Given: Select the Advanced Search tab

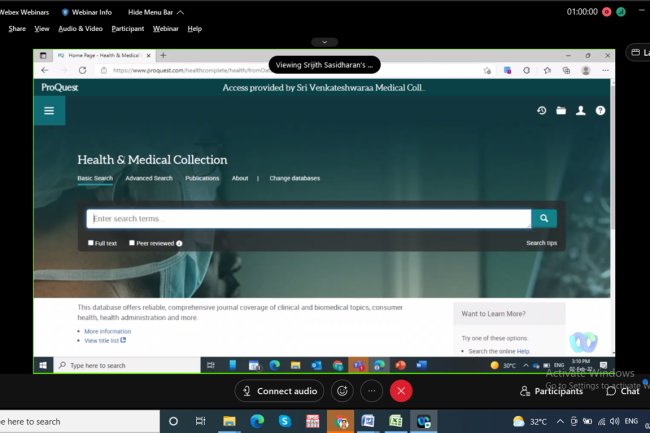Looking at the screenshot, I should pos(149,178).
